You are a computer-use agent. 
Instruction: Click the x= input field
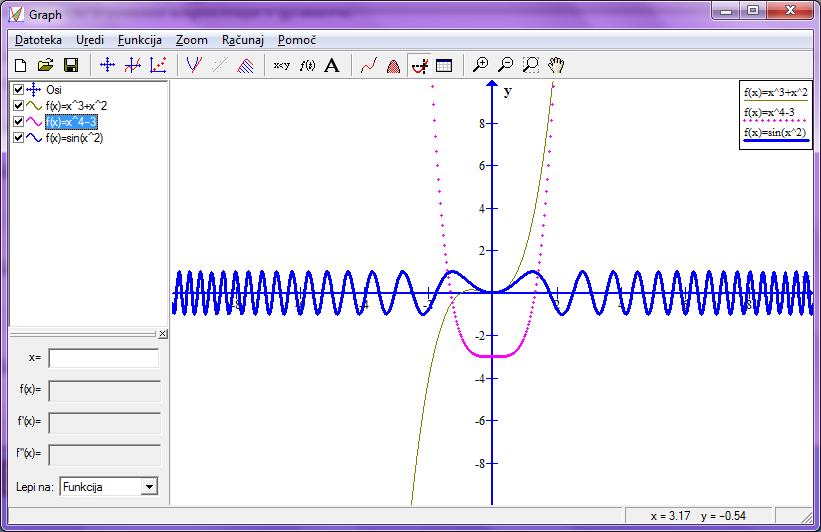click(104, 358)
